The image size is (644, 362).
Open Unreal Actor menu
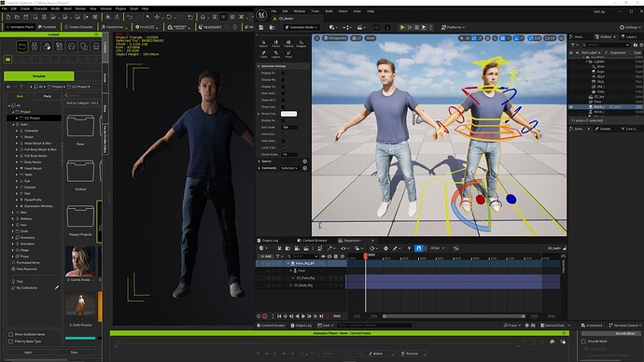[357, 11]
